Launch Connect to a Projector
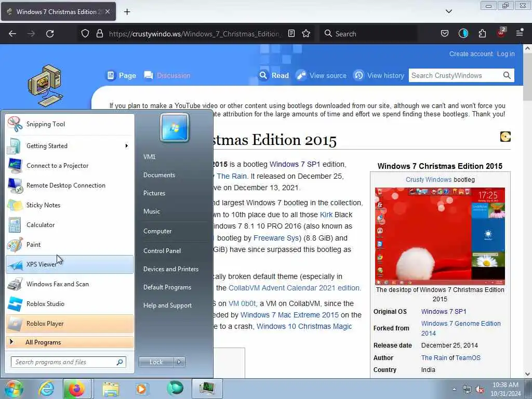Screen dimensions: 532x399 pyautogui.click(x=70, y=166)
